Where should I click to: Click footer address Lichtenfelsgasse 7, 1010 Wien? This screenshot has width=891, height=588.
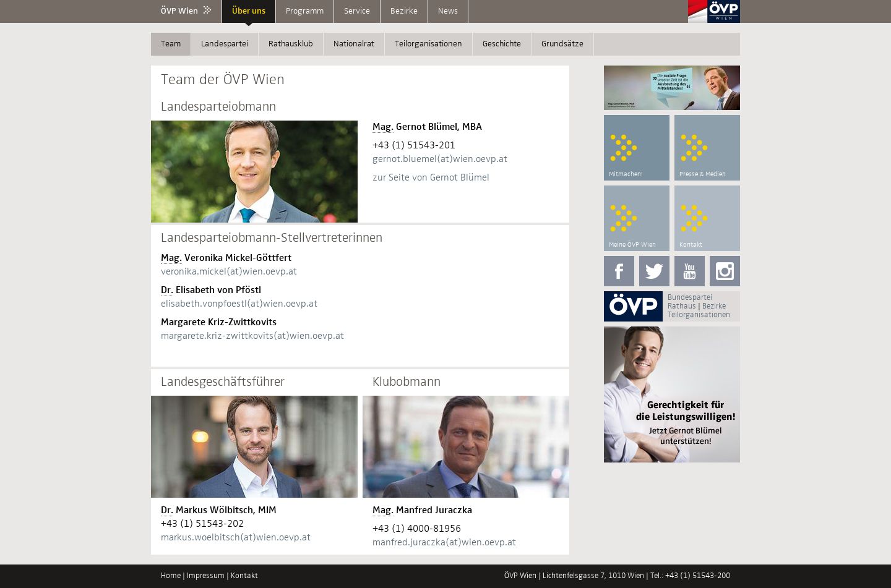coord(593,576)
